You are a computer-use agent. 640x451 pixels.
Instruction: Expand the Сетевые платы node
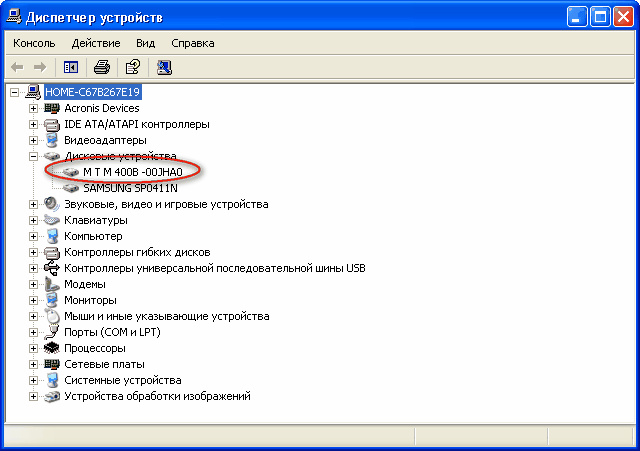[33, 364]
